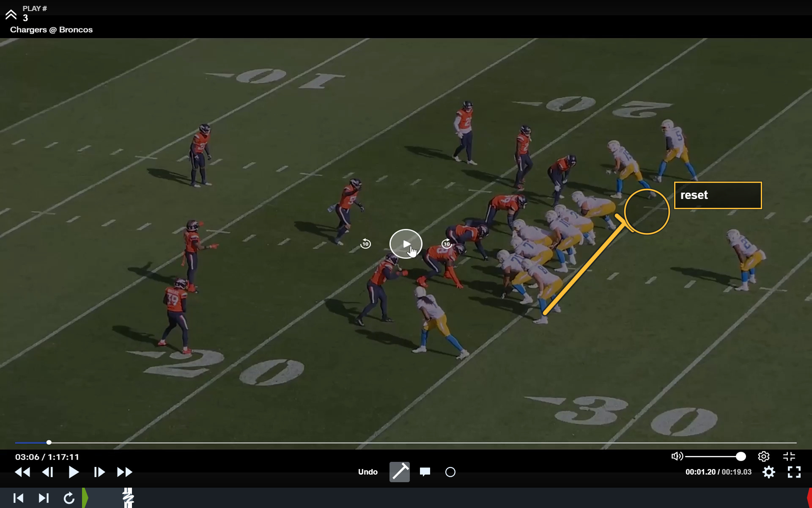Select the text comment tool

(x=425, y=472)
